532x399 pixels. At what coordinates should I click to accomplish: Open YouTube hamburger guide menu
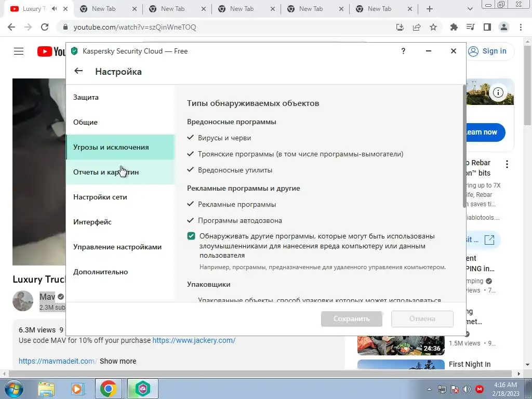click(19, 51)
